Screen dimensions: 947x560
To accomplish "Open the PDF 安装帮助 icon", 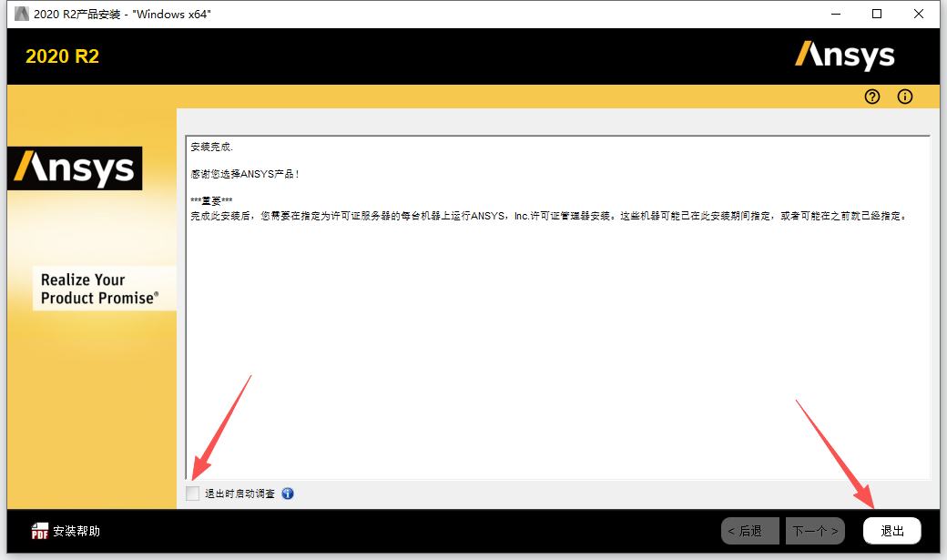I will [40, 530].
